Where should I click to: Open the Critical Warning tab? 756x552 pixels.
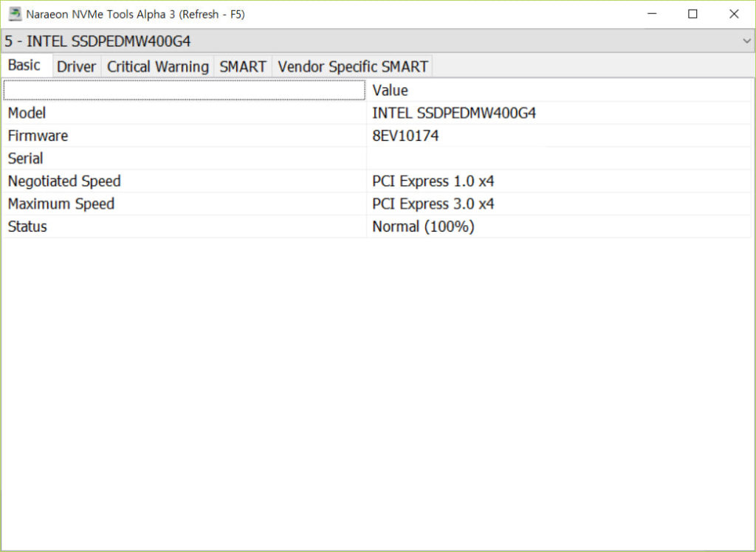158,66
